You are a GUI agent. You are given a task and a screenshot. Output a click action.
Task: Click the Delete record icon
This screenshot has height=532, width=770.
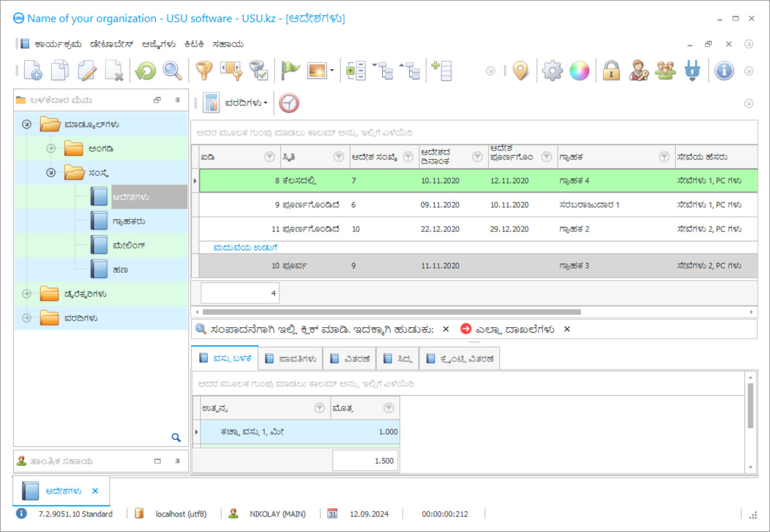point(114,71)
